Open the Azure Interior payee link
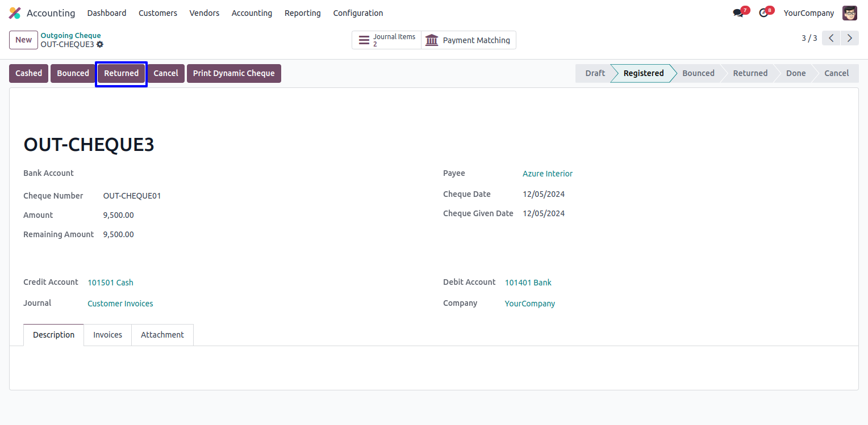868x425 pixels. click(547, 174)
